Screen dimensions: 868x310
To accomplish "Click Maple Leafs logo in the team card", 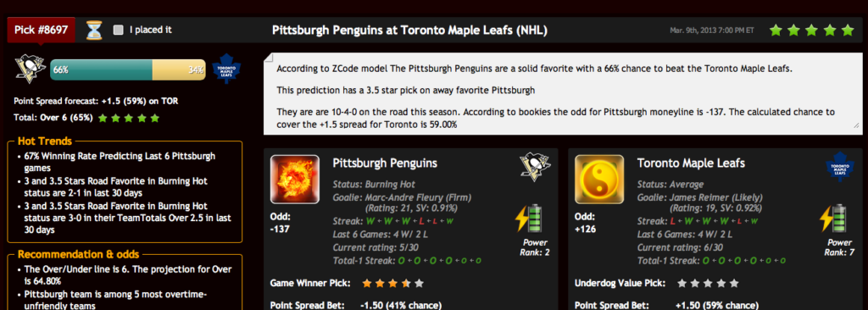I will [840, 169].
